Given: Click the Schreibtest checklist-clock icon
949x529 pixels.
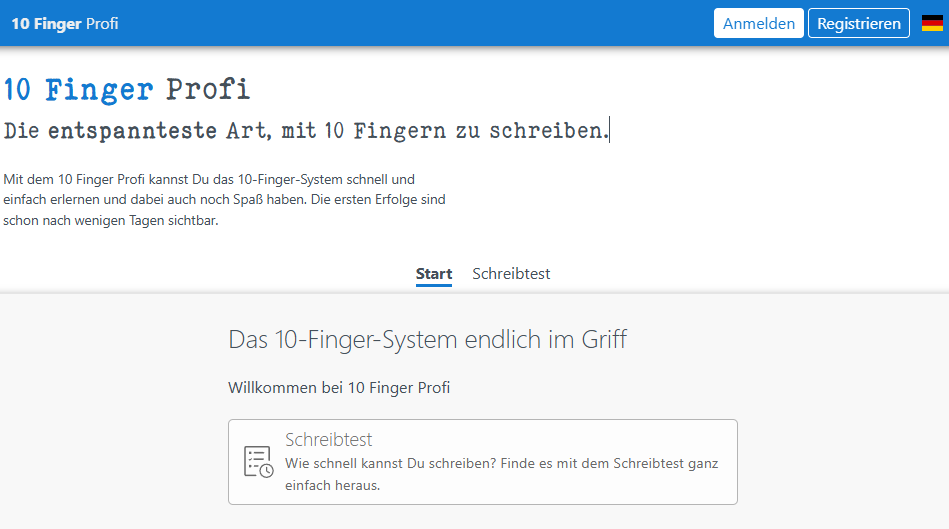Looking at the screenshot, I should pos(258,462).
